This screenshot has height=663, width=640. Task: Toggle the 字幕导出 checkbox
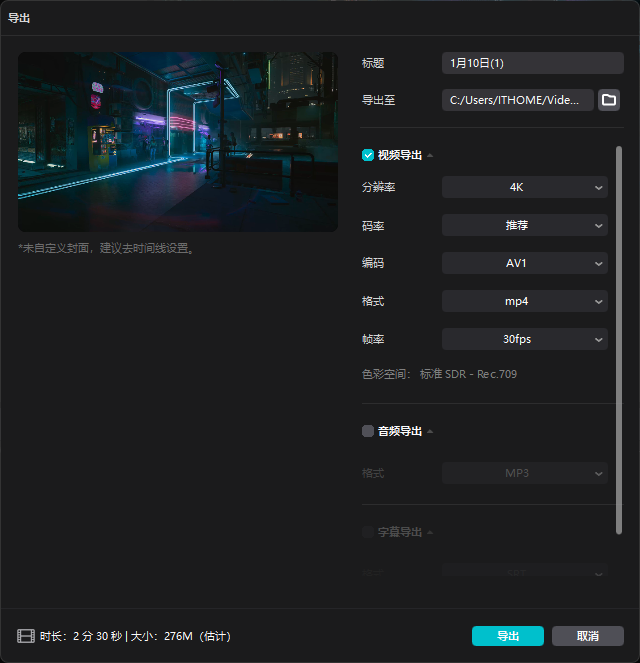pyautogui.click(x=368, y=532)
